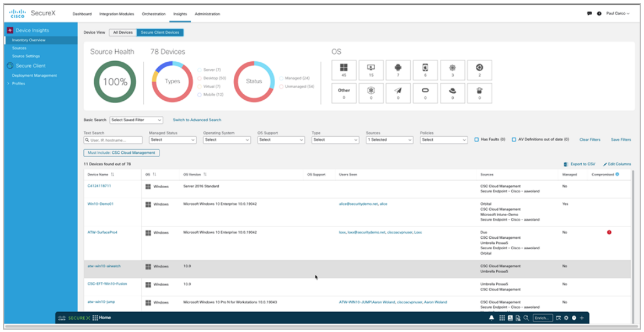This screenshot has width=644, height=332.
Task: Focus the Text Search input field
Action: pyautogui.click(x=113, y=140)
